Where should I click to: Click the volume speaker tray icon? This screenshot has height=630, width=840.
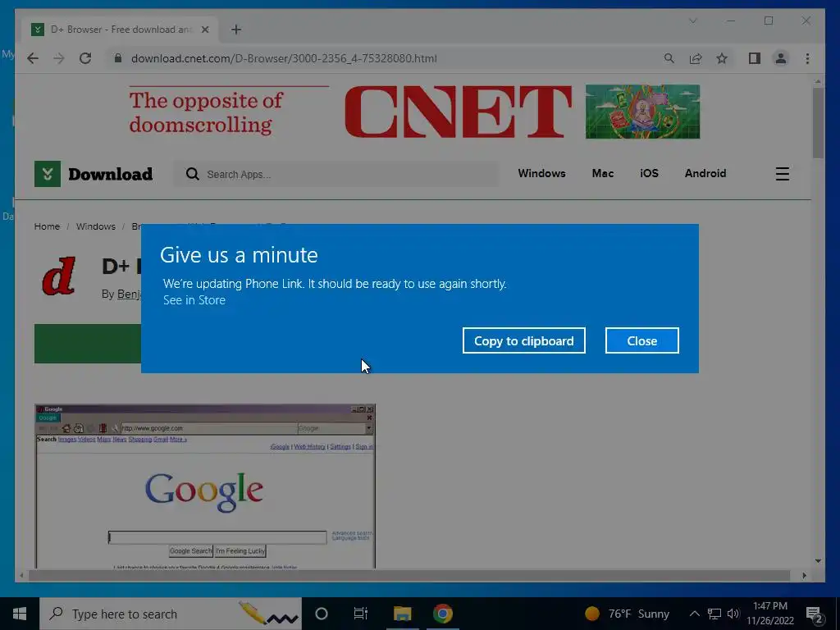click(x=733, y=614)
